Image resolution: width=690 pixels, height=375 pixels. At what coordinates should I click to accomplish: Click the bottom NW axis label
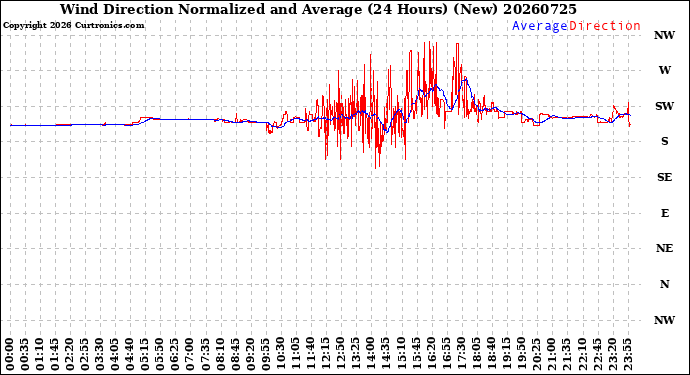coord(664,320)
